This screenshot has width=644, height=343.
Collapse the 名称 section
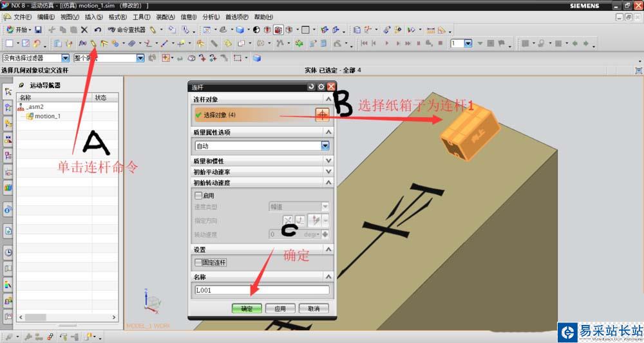328,277
